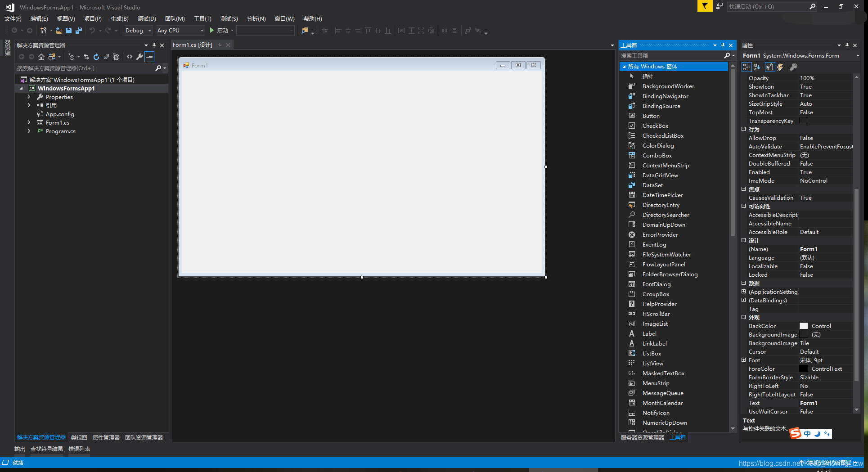Toggle the Events lightning button in Properties

pyautogui.click(x=781, y=67)
